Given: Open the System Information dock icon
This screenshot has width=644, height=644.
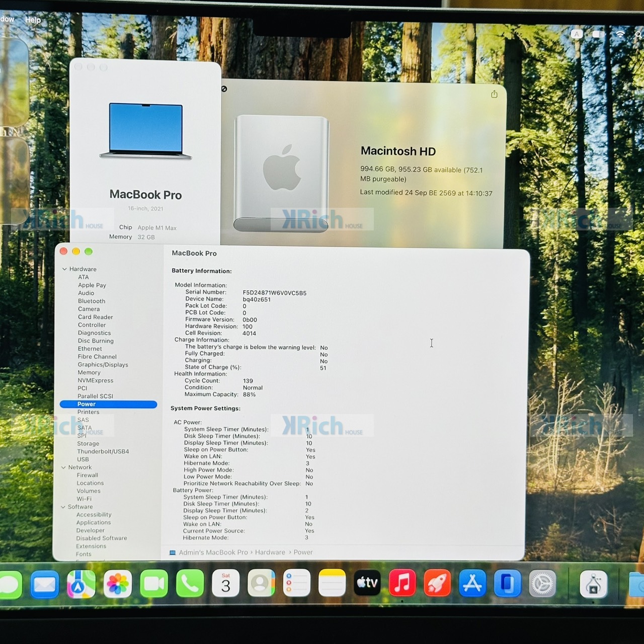Looking at the screenshot, I should [594, 584].
